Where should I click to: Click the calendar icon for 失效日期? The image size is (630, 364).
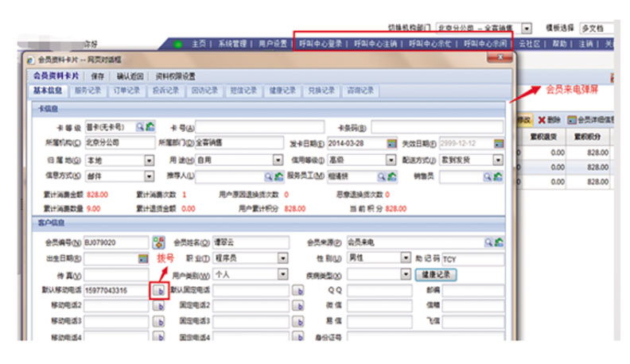coord(497,143)
